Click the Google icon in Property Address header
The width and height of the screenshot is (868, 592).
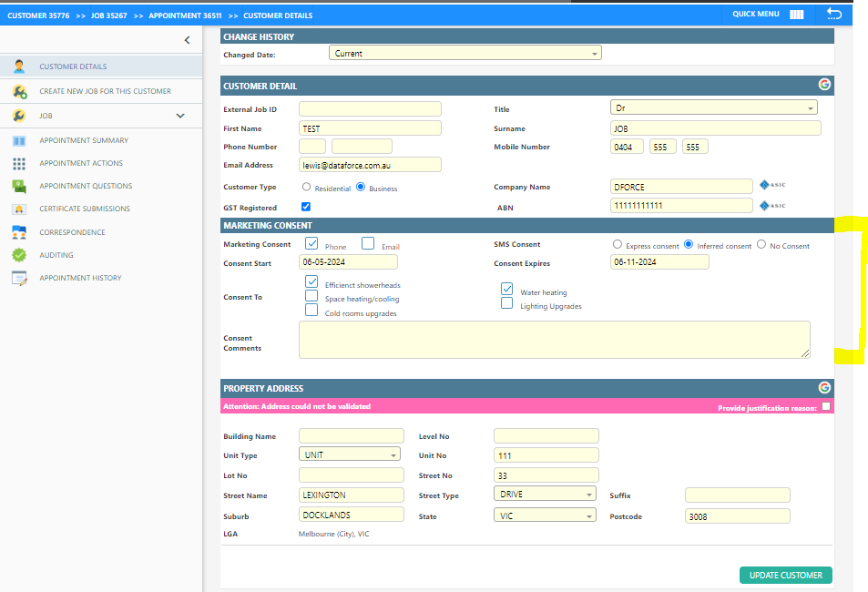(824, 387)
